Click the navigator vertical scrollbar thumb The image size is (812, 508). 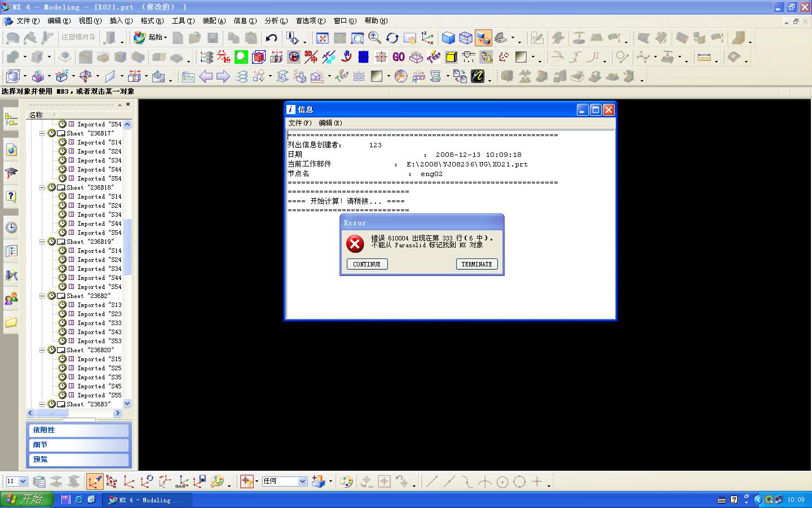click(127, 247)
